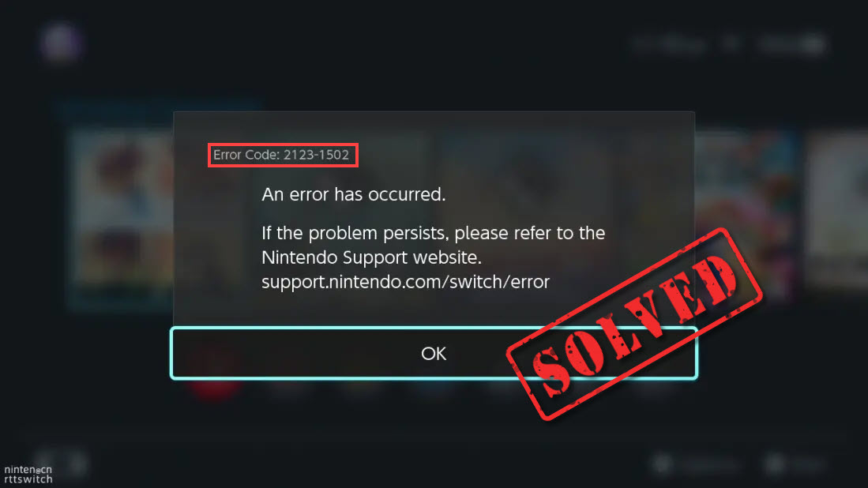This screenshot has width=868, height=488.
Task: Open the blurred user profile avatar
Action: pyautogui.click(x=60, y=43)
